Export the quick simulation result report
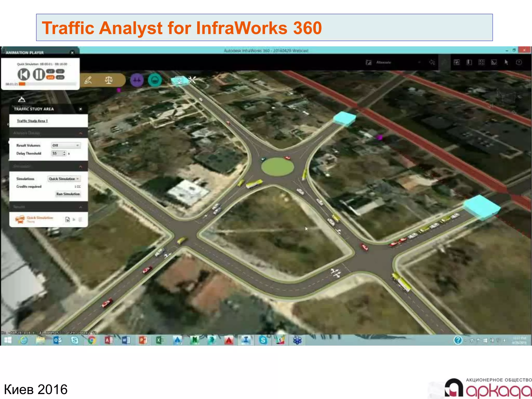This screenshot has width=532, height=399. (x=68, y=220)
